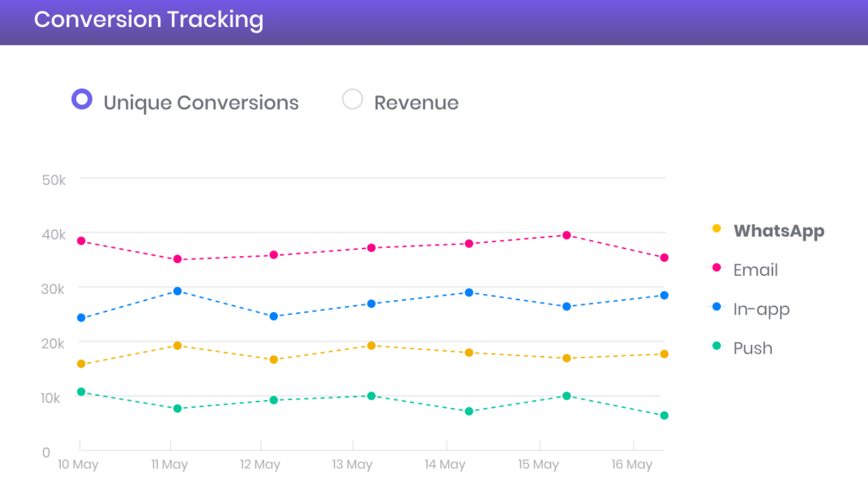Enable Revenue view by clicking its option
The width and height of the screenshot is (868, 477).
(x=353, y=98)
